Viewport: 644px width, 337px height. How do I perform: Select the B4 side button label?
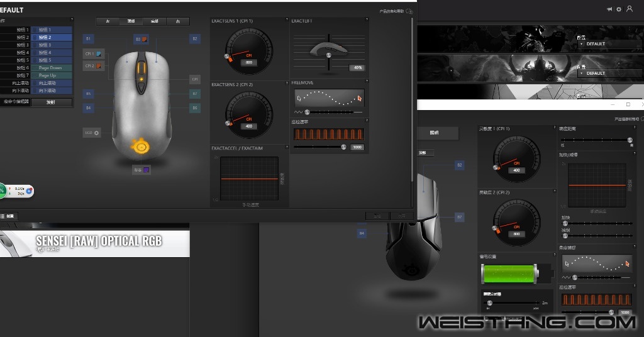[x=88, y=108]
